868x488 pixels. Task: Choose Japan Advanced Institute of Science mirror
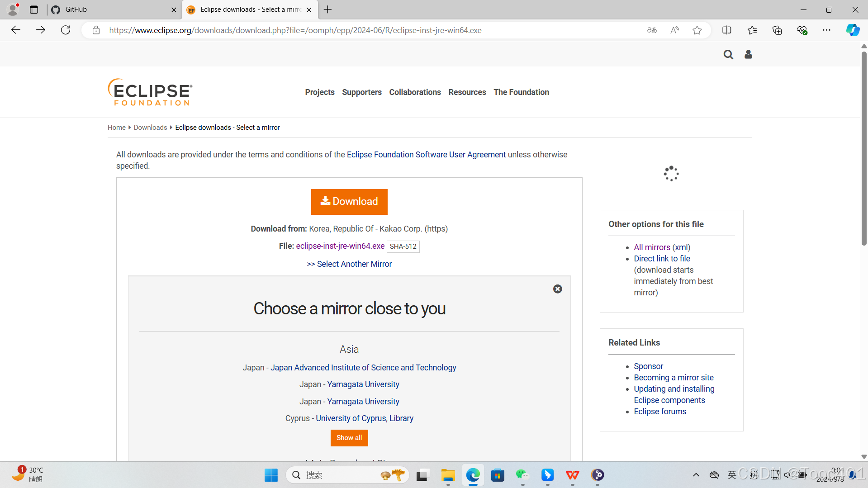pyautogui.click(x=363, y=368)
